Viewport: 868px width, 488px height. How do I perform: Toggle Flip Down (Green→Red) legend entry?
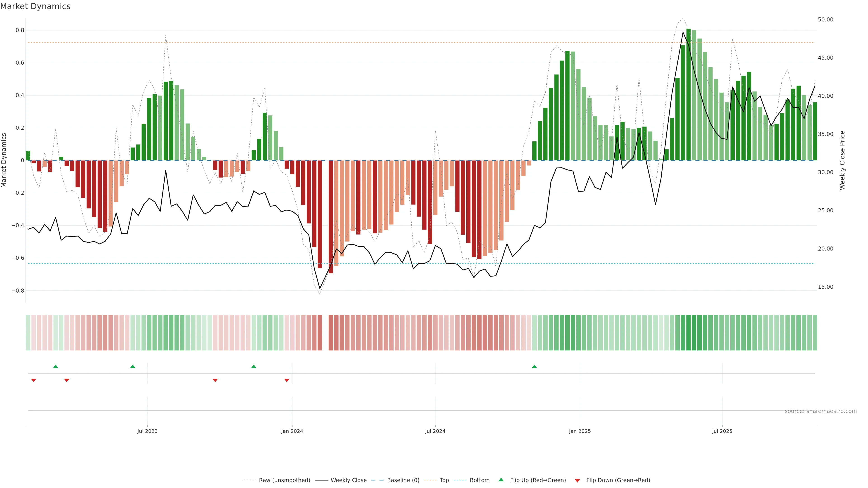click(x=618, y=480)
